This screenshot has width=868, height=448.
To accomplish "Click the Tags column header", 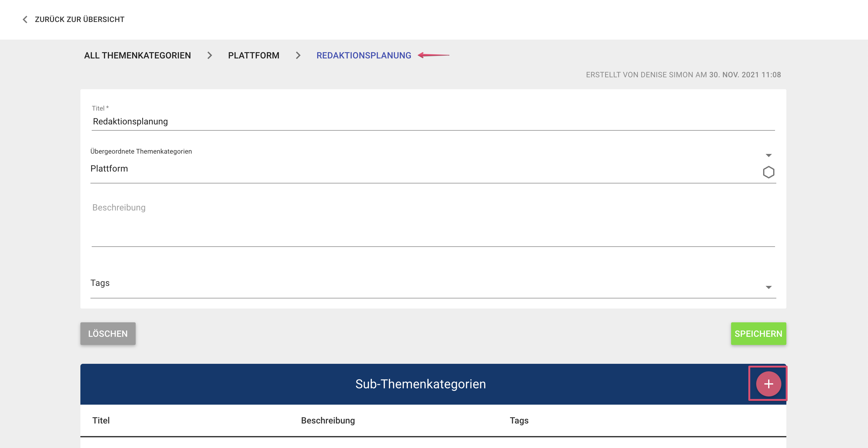I will click(518, 420).
